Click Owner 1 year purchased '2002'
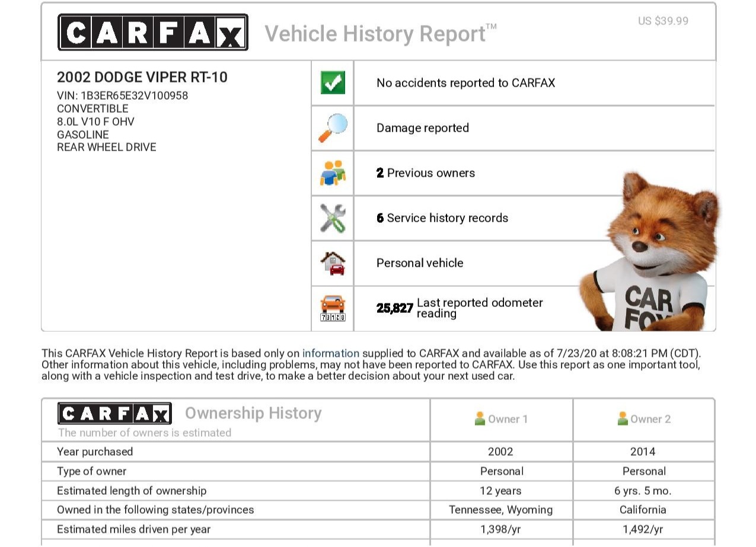 [x=500, y=452]
